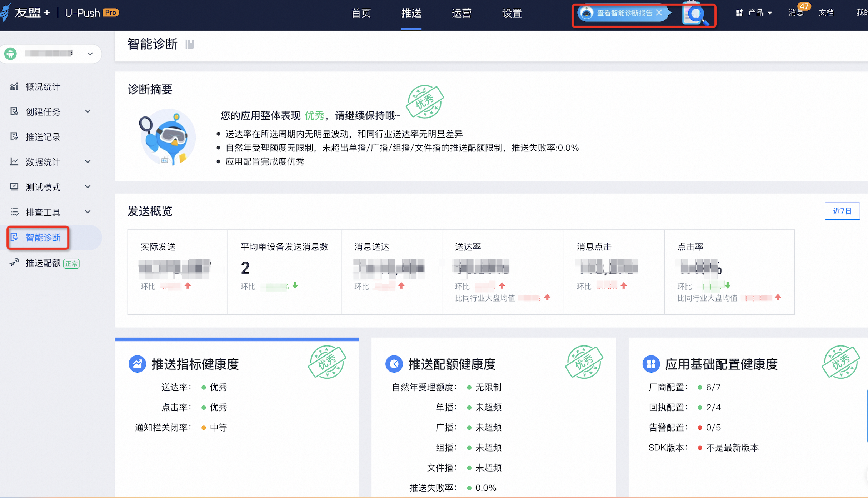Viewport: 868px width, 498px height.
Task: Switch to the 运营 tab
Action: click(462, 13)
